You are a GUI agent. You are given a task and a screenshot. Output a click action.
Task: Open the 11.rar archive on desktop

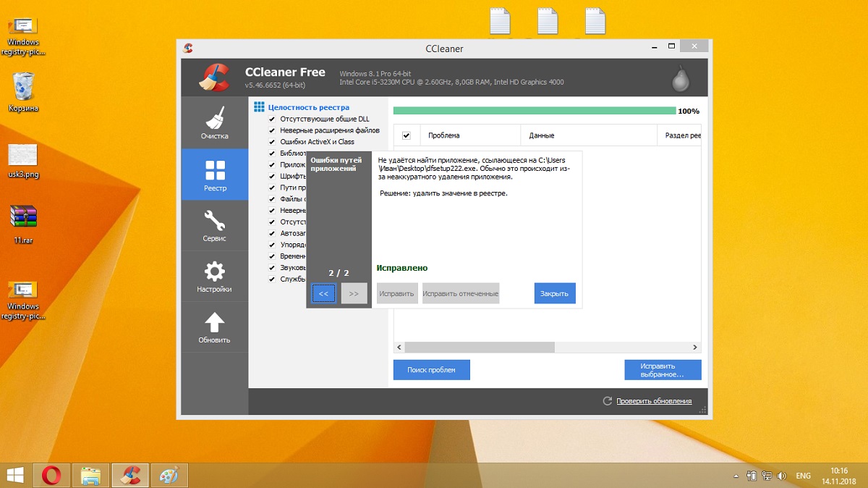coord(23,224)
